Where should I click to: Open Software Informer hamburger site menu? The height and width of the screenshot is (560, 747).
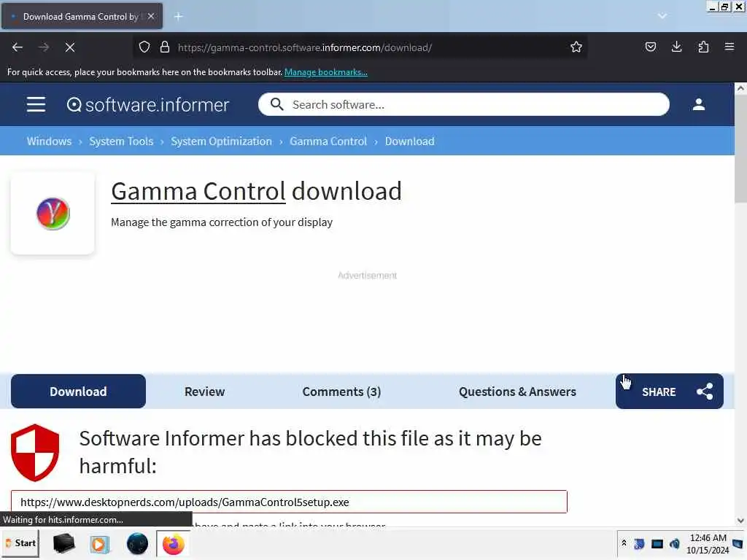tap(36, 104)
